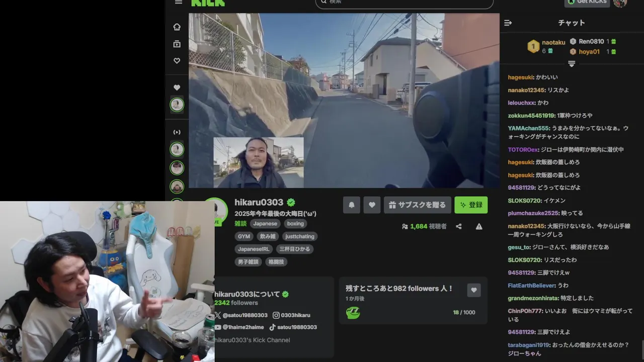
Task: Select the 飲み雑 tag
Action: click(x=268, y=236)
